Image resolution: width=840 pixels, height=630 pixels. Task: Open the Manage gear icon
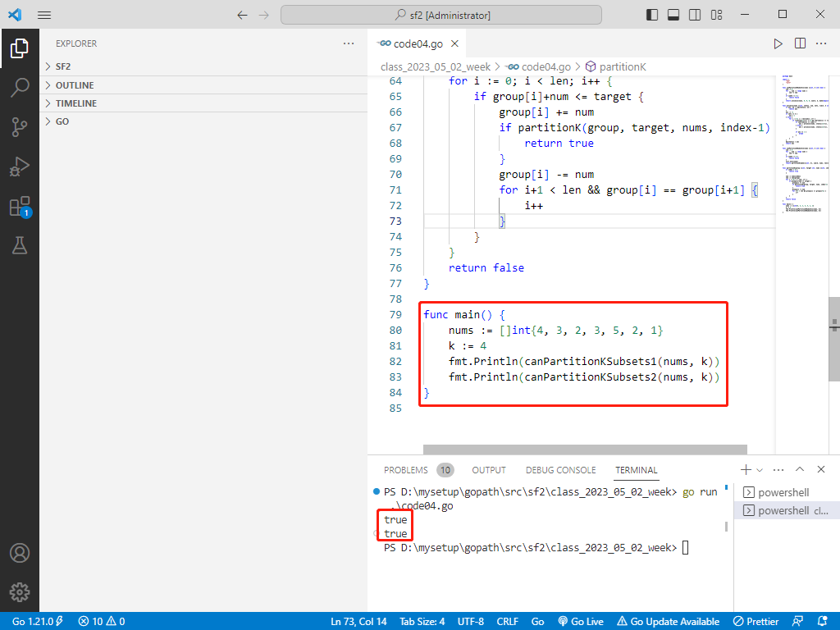20,592
